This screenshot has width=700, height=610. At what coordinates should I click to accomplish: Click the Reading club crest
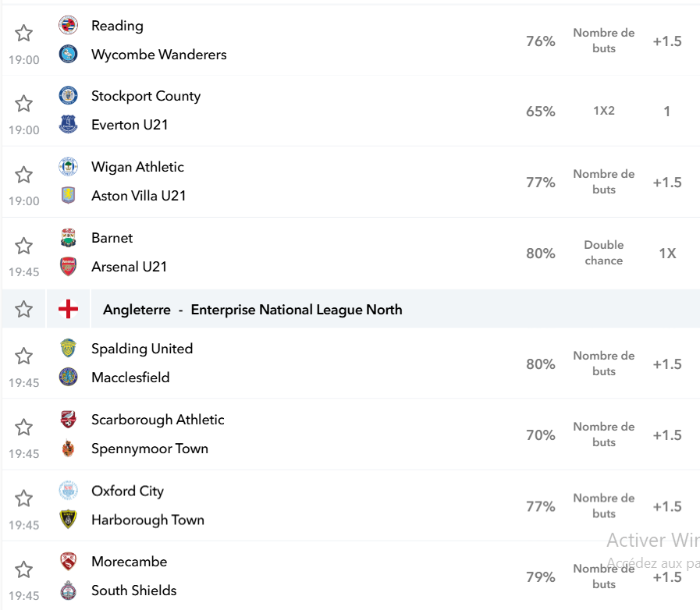pos(69,25)
